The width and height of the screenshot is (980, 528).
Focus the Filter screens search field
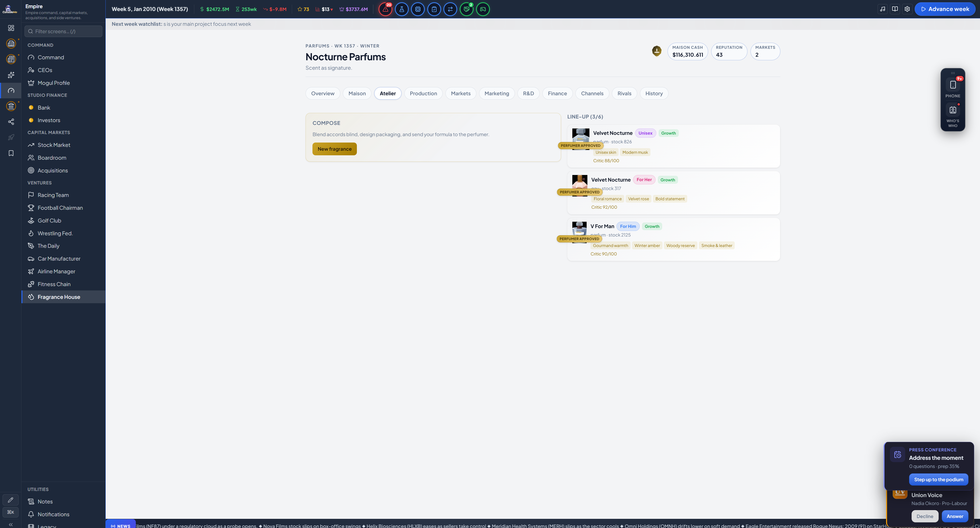63,31
